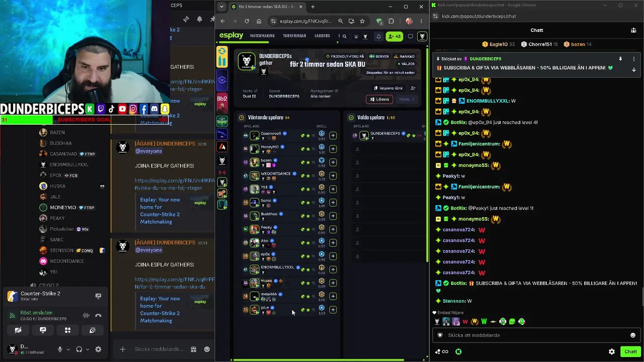Add player Sanic with plus button
Image resolution: width=644 pixels, height=362 pixels.
tap(333, 202)
